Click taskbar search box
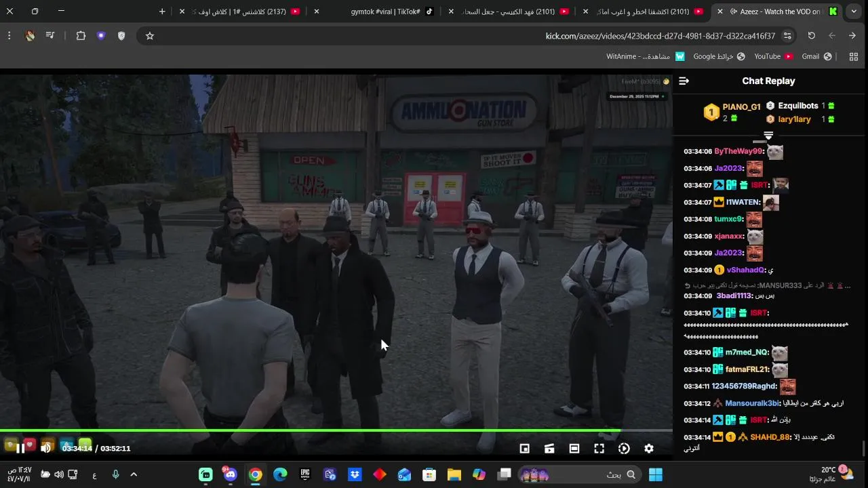Image resolution: width=868 pixels, height=488 pixels. click(x=579, y=474)
